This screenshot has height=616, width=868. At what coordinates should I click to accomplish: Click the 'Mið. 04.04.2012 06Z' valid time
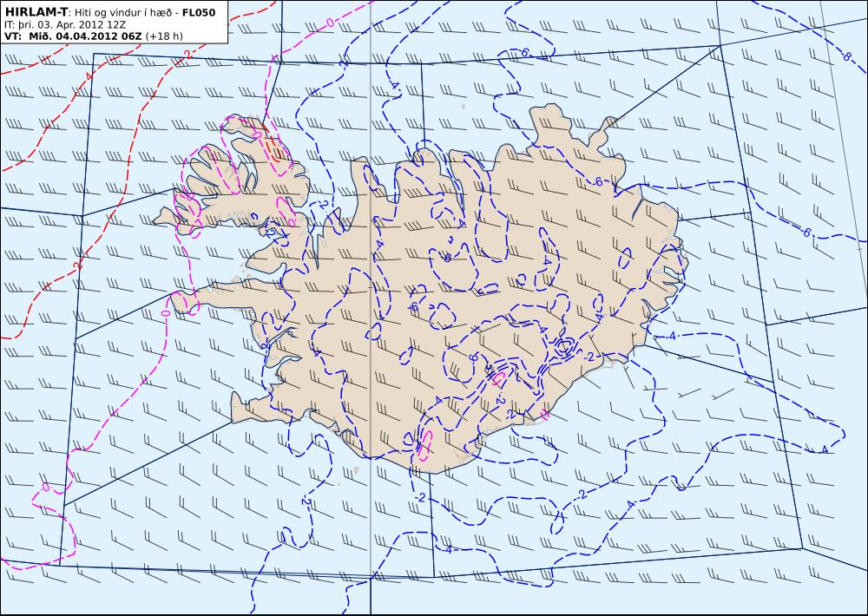[83, 36]
